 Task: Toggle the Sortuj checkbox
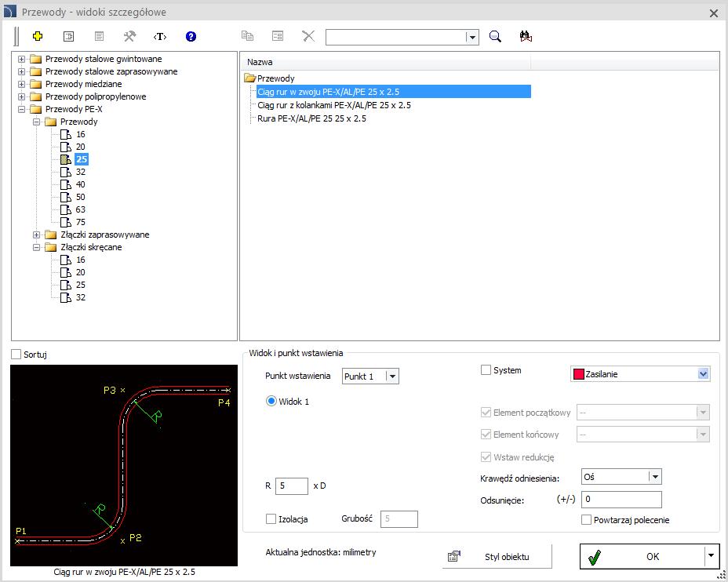coord(16,354)
